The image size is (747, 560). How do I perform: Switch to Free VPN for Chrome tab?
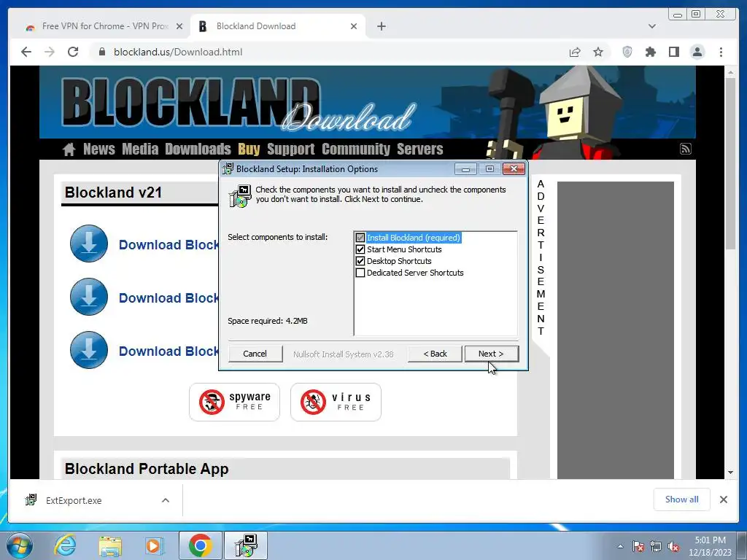click(x=105, y=26)
